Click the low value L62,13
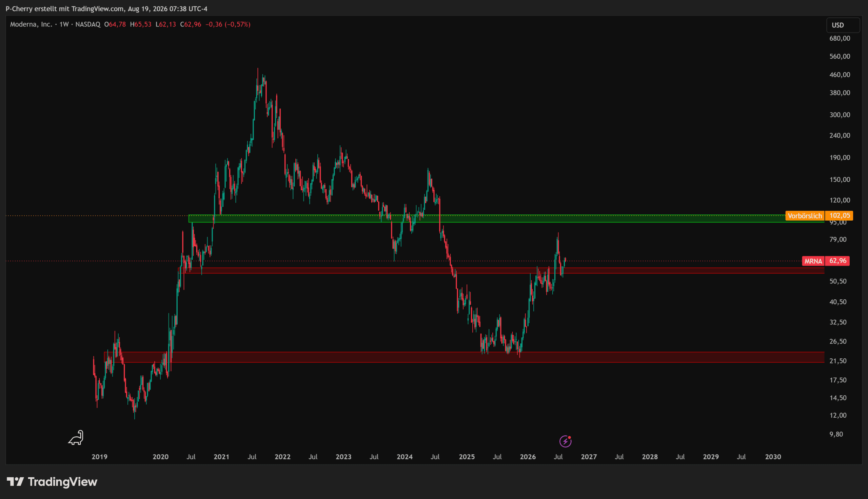 point(166,24)
